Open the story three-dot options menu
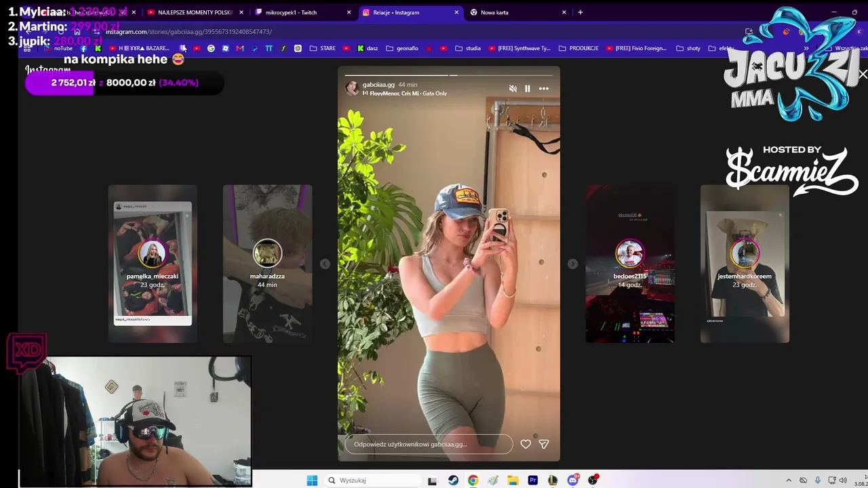Screen dimensions: 868x488 (544, 89)
